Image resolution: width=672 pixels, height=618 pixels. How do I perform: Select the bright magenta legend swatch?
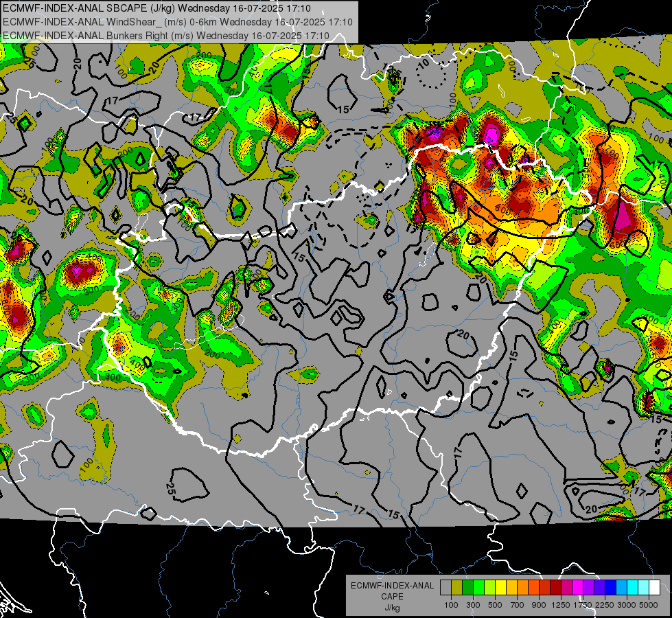(578, 588)
